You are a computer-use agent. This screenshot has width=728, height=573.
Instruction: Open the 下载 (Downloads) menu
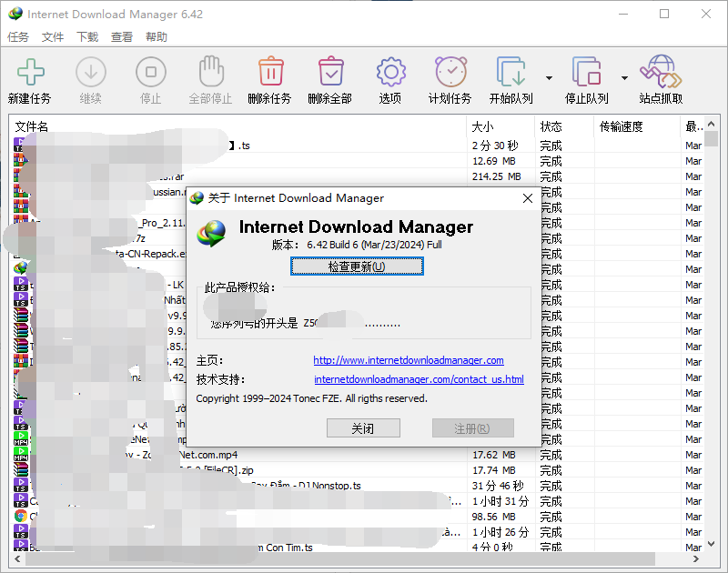tap(87, 37)
